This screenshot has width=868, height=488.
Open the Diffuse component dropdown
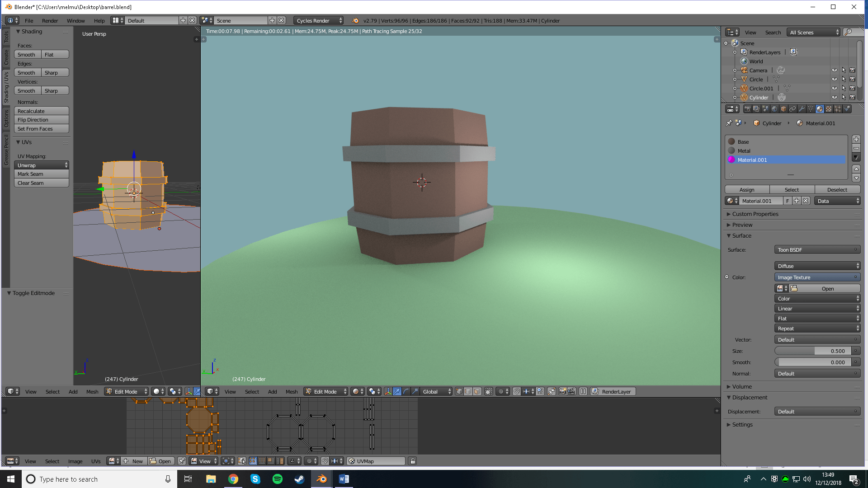pyautogui.click(x=817, y=266)
